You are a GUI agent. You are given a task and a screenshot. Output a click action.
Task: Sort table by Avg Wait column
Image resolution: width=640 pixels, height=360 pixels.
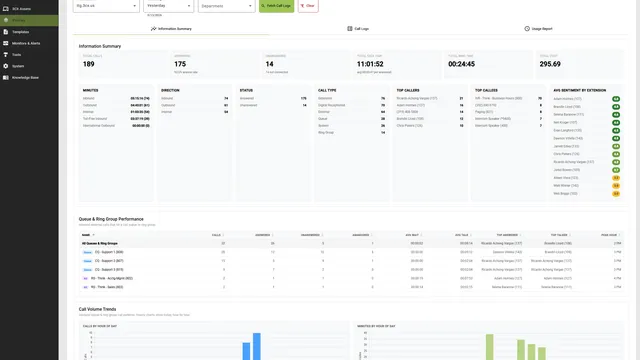pyautogui.click(x=414, y=235)
